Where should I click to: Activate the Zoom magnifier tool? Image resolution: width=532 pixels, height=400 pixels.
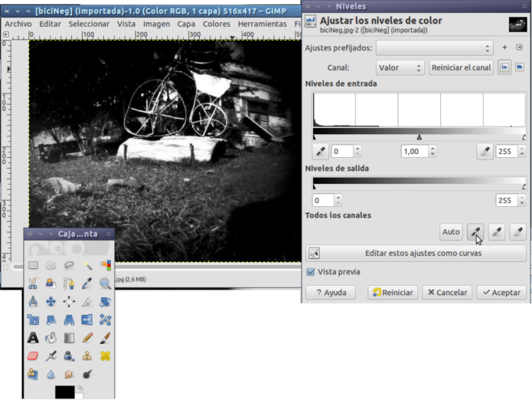[105, 284]
